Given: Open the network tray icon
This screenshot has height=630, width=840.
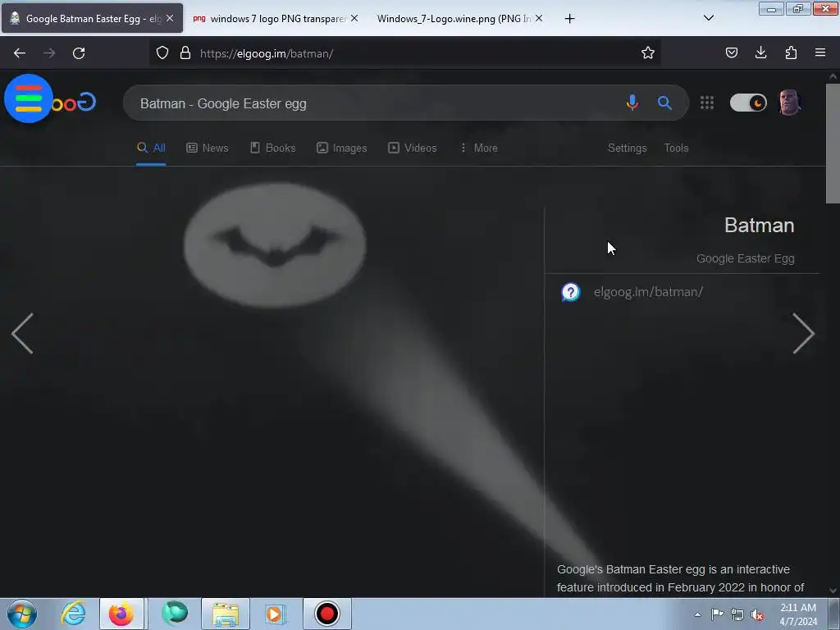Looking at the screenshot, I should click(737, 615).
